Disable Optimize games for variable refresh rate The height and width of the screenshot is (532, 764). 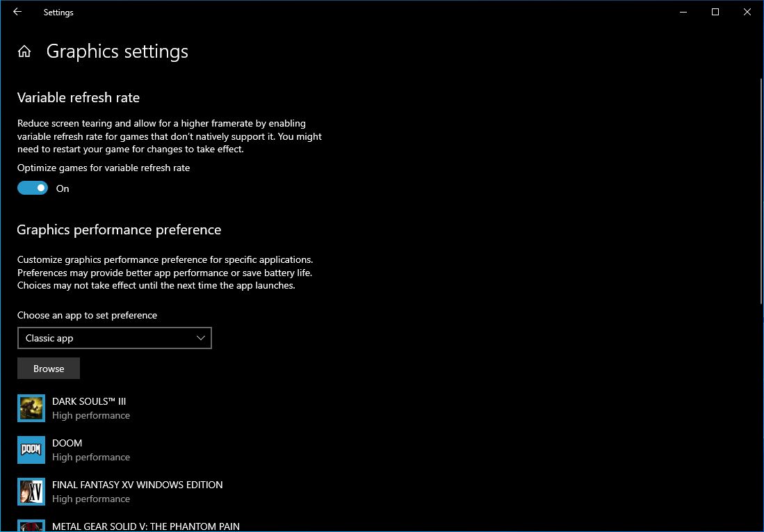[32, 188]
